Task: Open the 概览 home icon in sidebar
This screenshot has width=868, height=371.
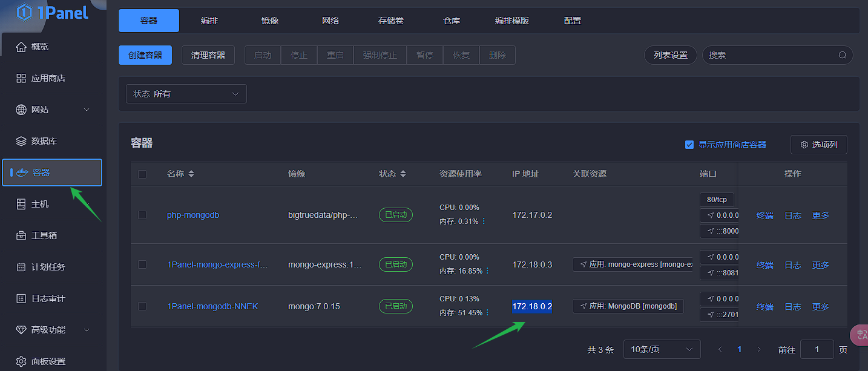Action: click(x=21, y=47)
